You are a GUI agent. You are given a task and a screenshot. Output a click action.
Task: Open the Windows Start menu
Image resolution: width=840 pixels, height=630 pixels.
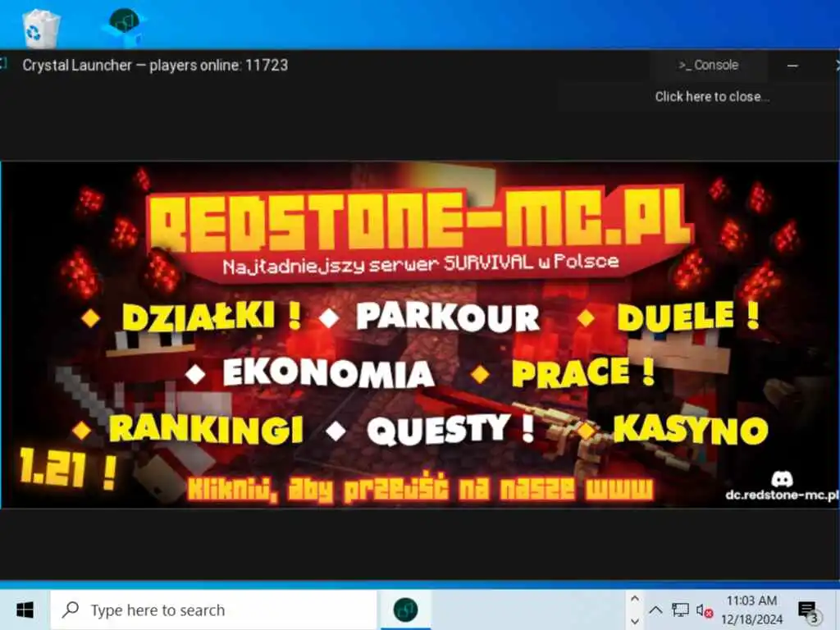(x=25, y=609)
